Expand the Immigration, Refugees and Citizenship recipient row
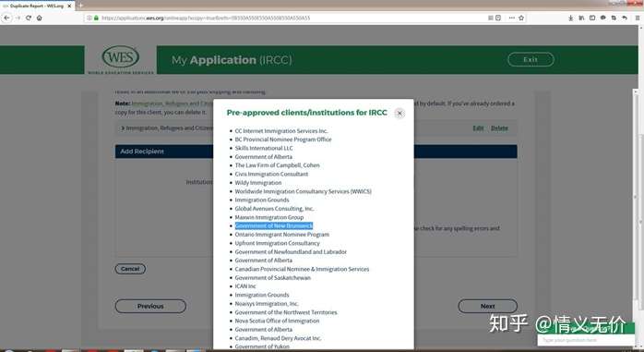 tap(123, 127)
